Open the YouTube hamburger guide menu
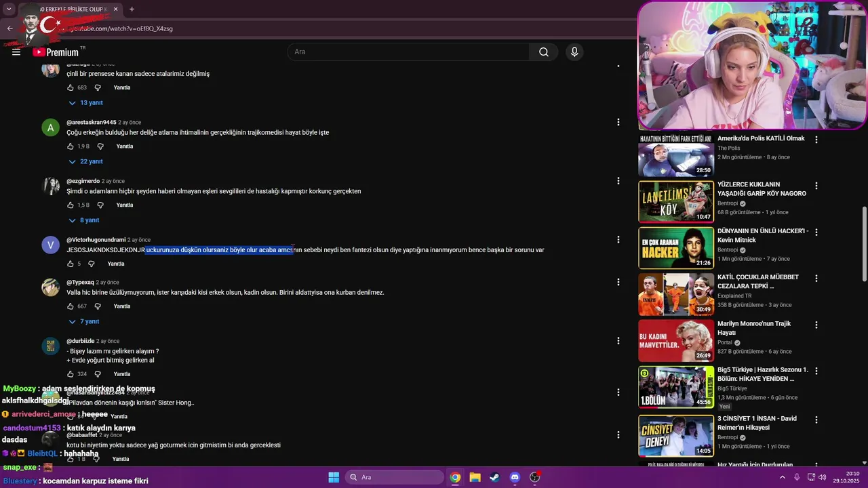 pyautogui.click(x=16, y=52)
